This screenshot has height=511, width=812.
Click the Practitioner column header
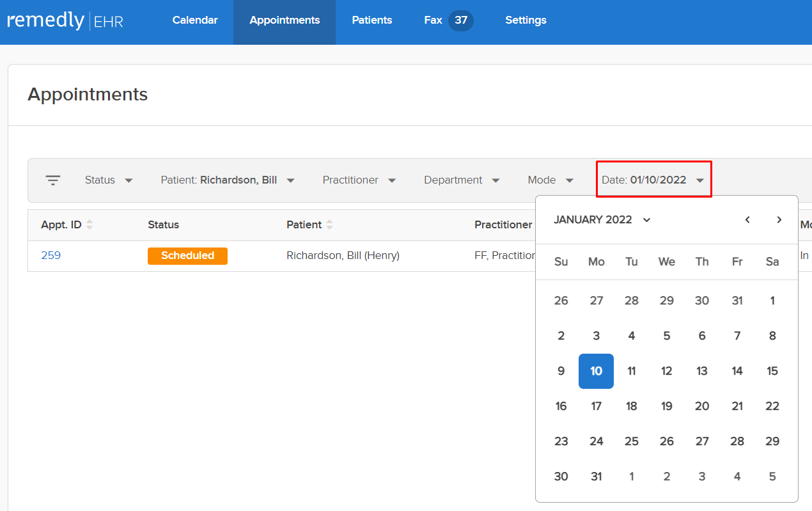click(503, 224)
